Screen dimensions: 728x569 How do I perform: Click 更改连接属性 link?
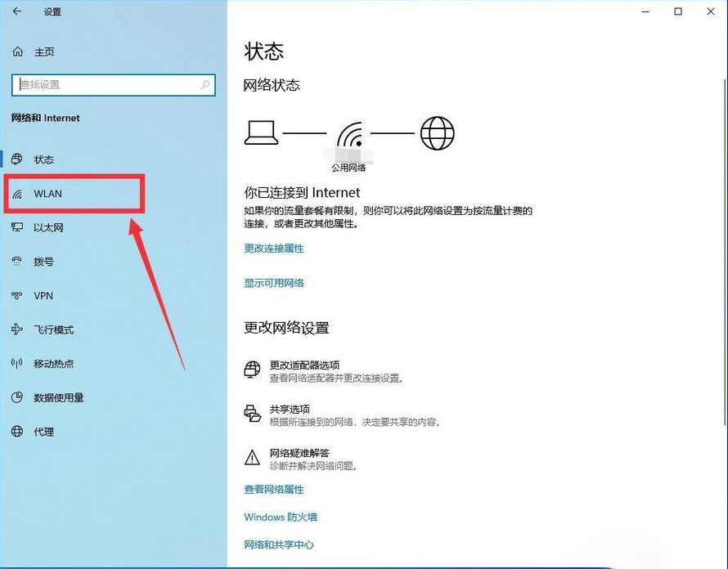[x=274, y=249]
